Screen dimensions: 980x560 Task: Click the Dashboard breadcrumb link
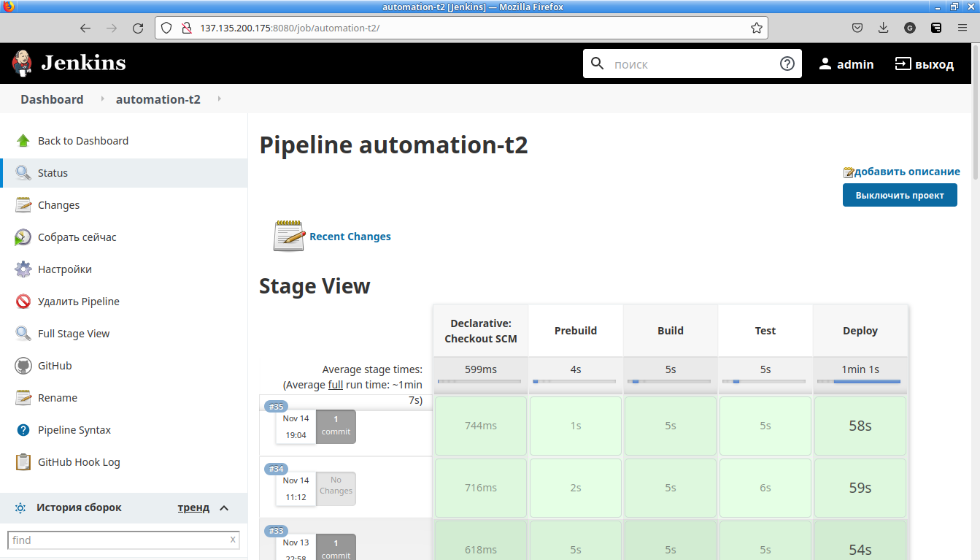click(x=52, y=99)
